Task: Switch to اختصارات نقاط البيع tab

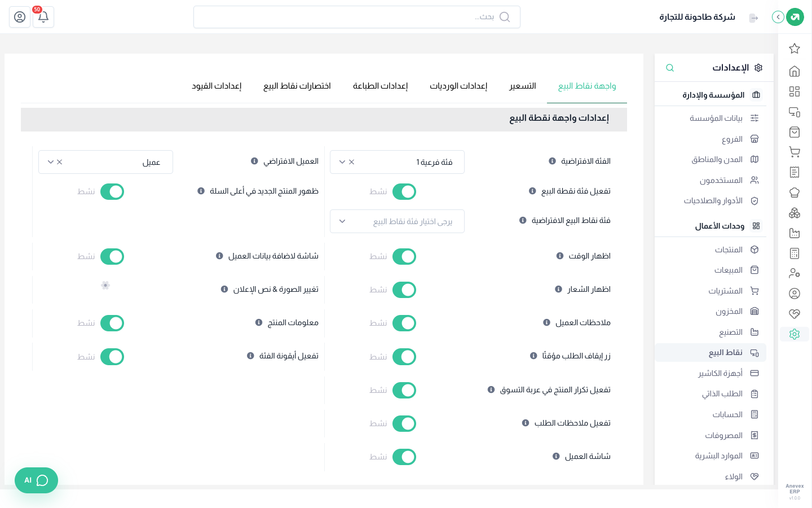Action: (x=297, y=86)
